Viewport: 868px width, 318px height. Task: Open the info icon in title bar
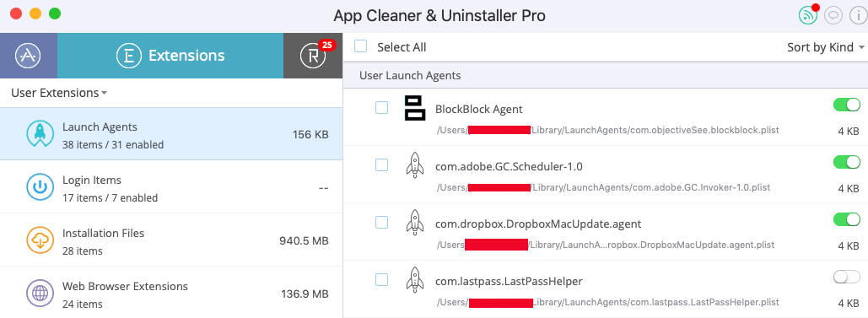click(856, 15)
